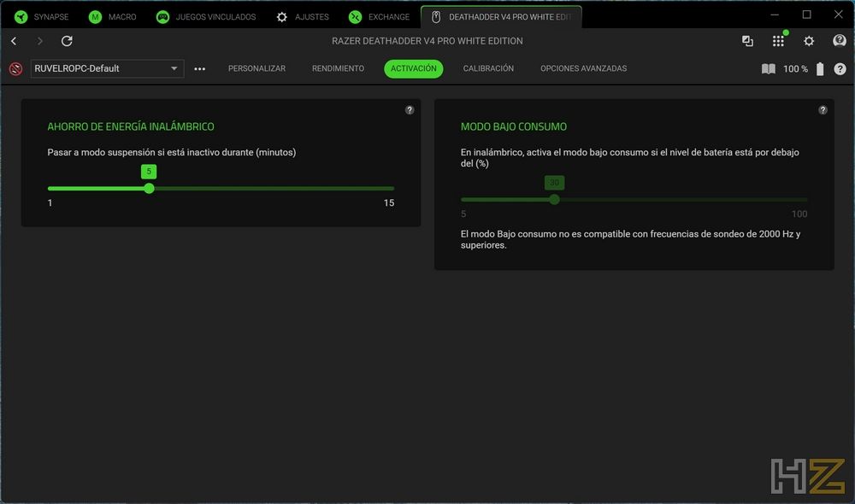Image resolution: width=855 pixels, height=504 pixels.
Task: Switch to the Macro tab
Action: 113,17
